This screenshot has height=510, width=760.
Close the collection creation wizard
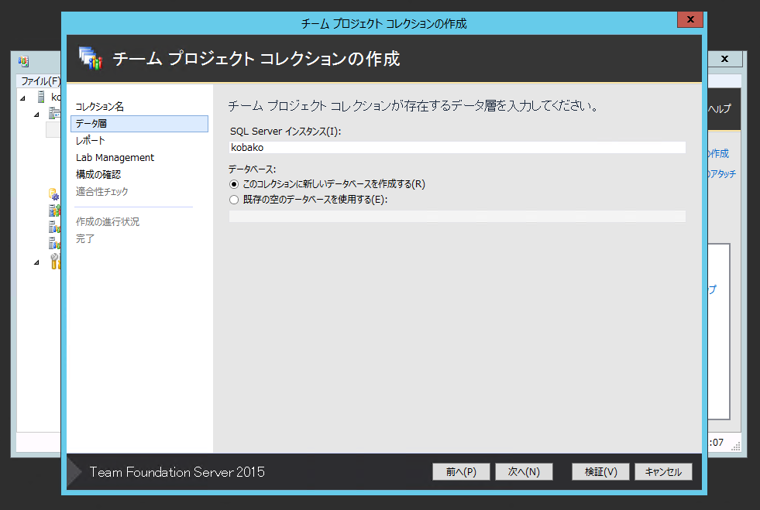tap(690, 19)
